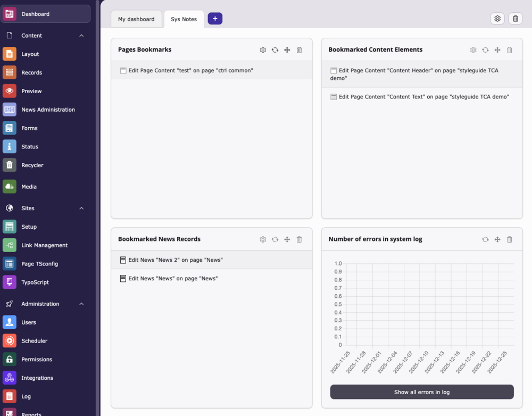Open the Log module icon
Image resolution: width=532 pixels, height=416 pixels.
pos(10,396)
